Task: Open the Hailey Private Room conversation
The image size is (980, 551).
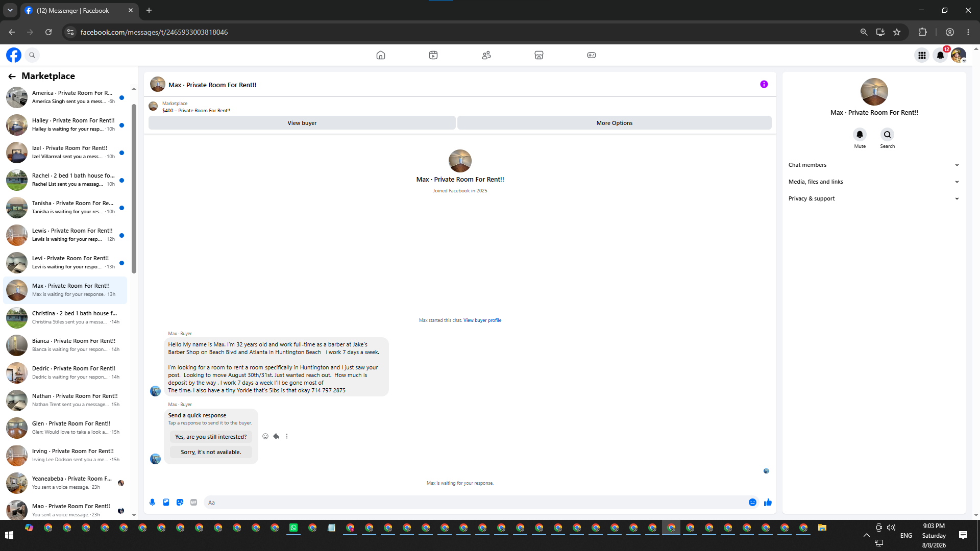Action: [x=65, y=125]
